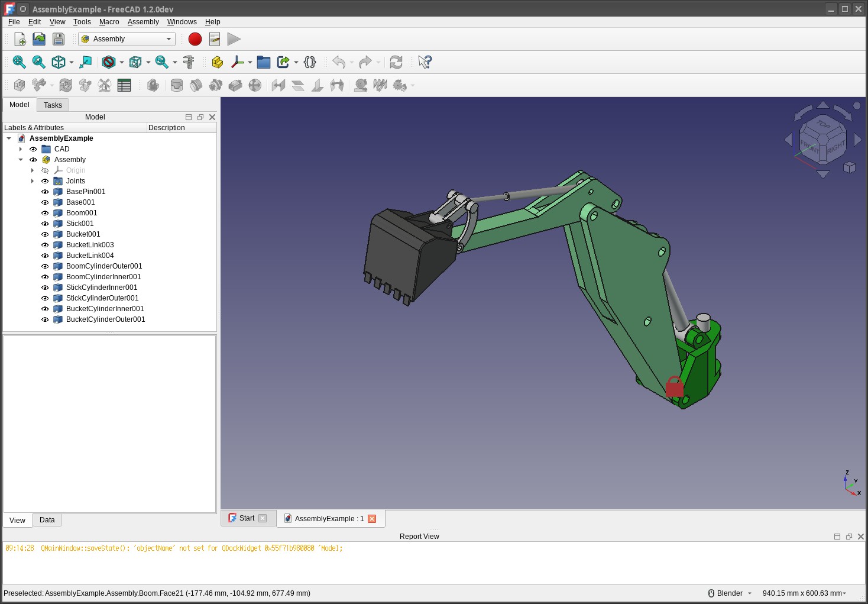
Task: Start macro recording with the red button
Action: (x=195, y=39)
